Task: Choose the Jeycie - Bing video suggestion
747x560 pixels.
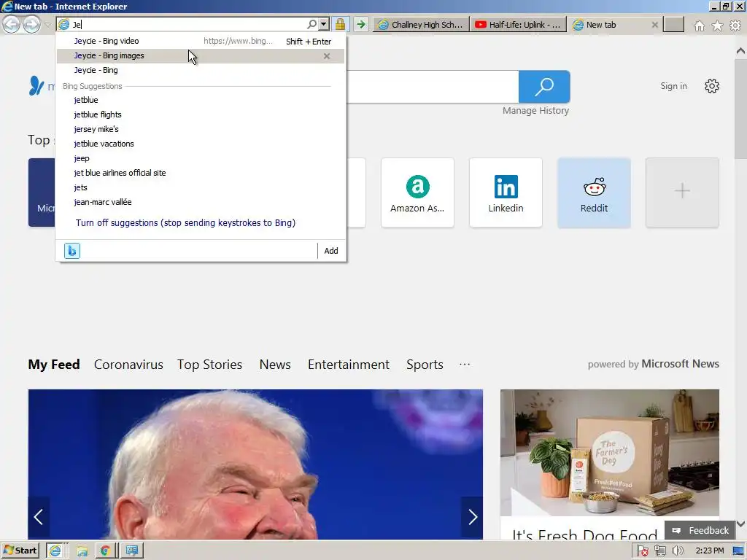Action: pyautogui.click(x=201, y=41)
